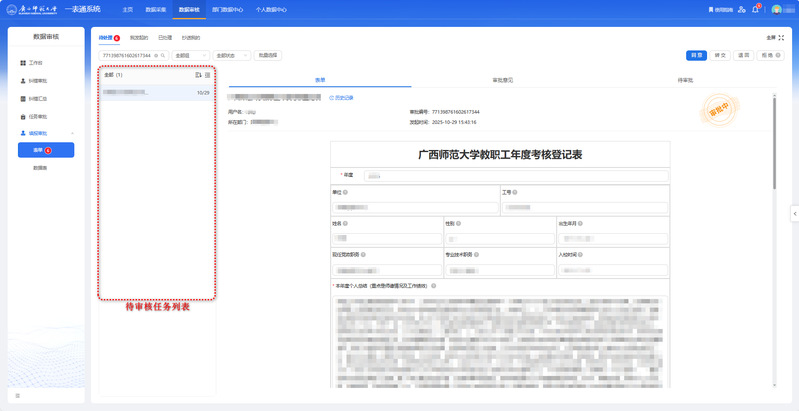Click the help icon next to 单位 label
The height and width of the screenshot is (411, 799).
point(347,192)
